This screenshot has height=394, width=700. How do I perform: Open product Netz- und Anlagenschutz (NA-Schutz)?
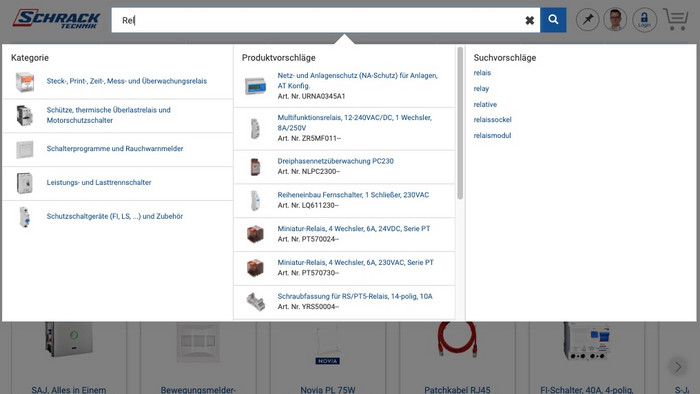358,80
